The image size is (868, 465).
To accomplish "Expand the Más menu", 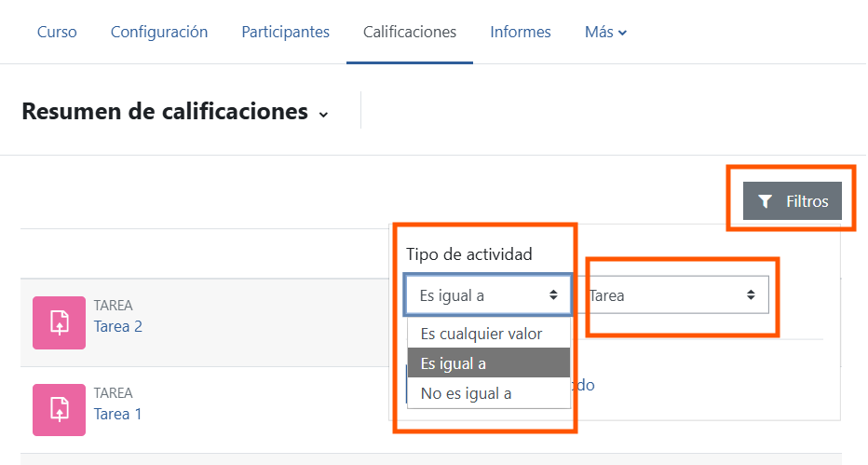I will point(605,32).
